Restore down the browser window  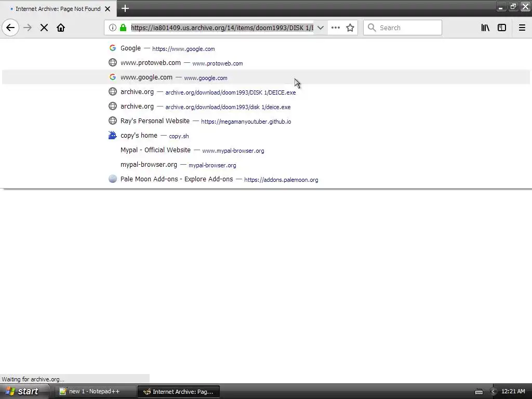pyautogui.click(x=513, y=7)
